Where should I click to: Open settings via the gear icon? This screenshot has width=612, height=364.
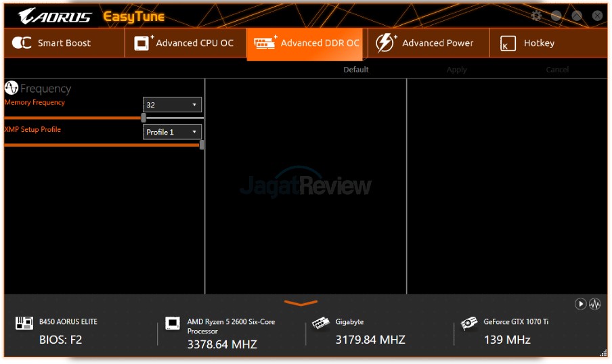[536, 16]
